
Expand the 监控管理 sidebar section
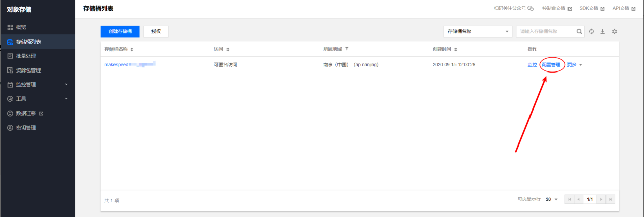click(37, 84)
